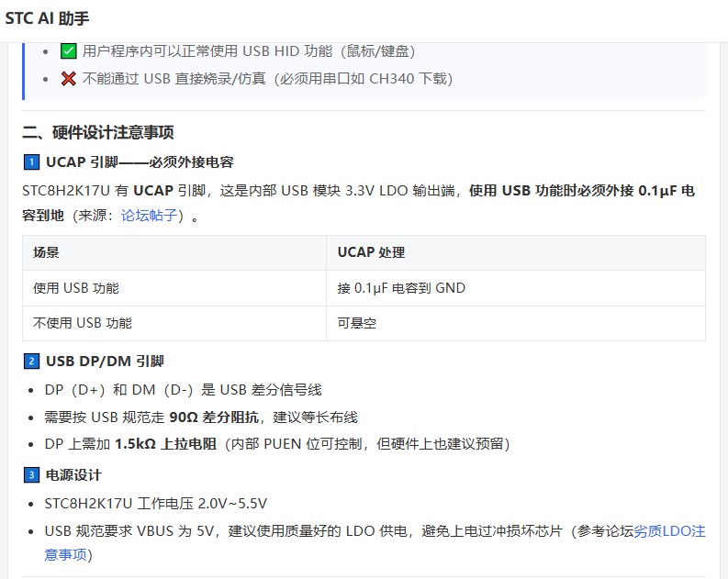Image resolution: width=728 pixels, height=579 pixels.
Task: Click the green checkmark emoji before USB HID line
Action: [x=69, y=51]
